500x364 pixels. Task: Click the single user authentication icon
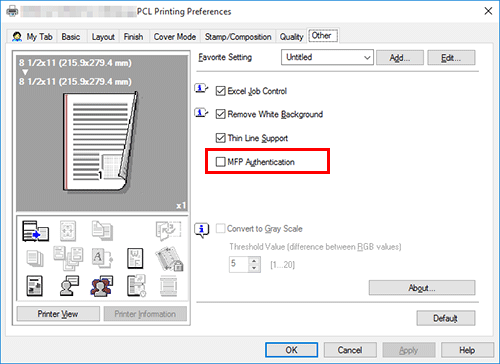click(69, 286)
